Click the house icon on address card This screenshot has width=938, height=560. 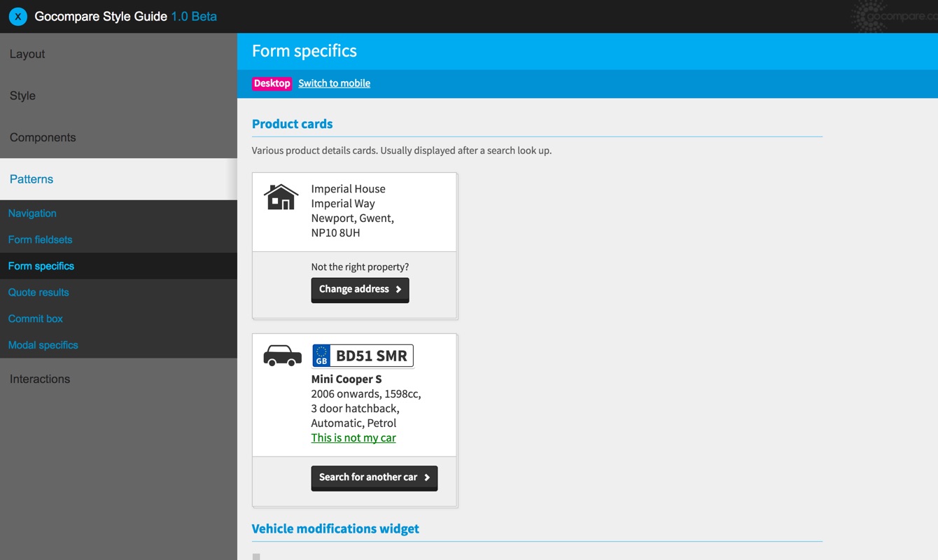pos(281,197)
